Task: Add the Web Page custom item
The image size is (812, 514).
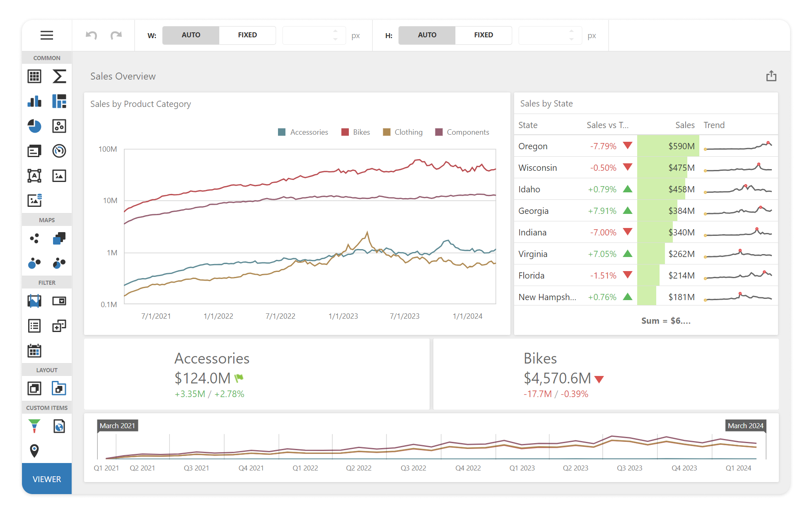Action: point(59,426)
